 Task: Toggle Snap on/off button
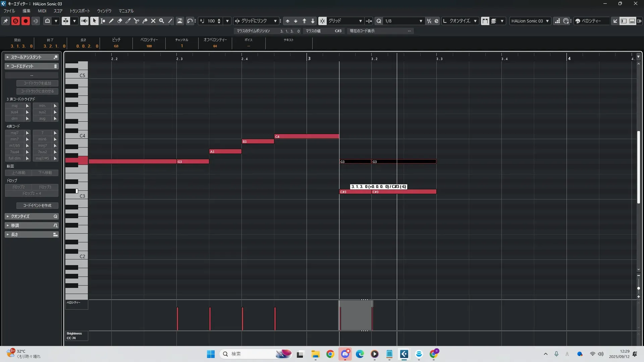click(322, 21)
